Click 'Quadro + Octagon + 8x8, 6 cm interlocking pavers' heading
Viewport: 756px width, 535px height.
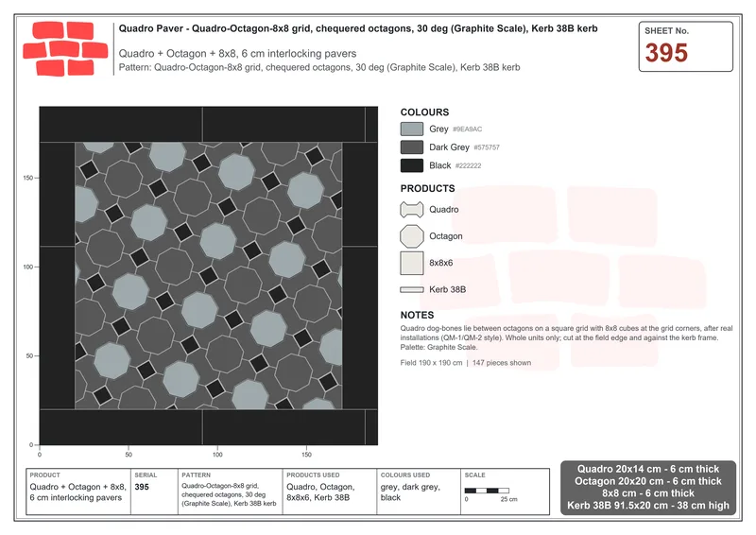pyautogui.click(x=238, y=54)
